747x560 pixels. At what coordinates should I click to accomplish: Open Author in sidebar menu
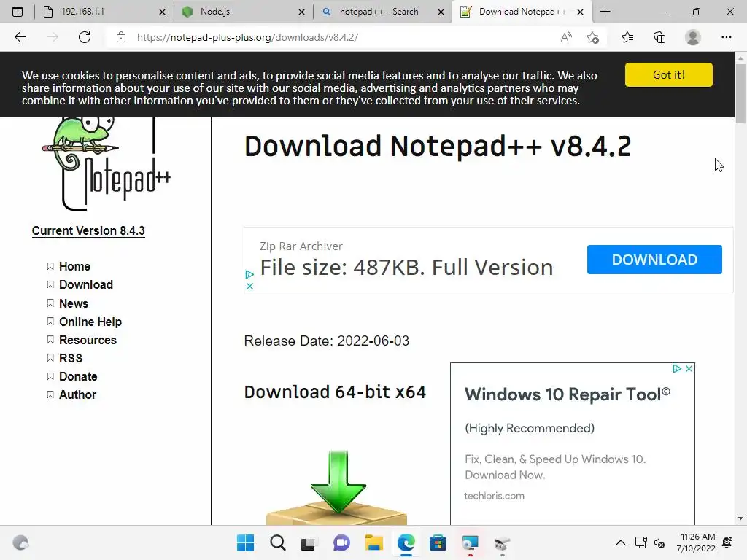coord(77,394)
